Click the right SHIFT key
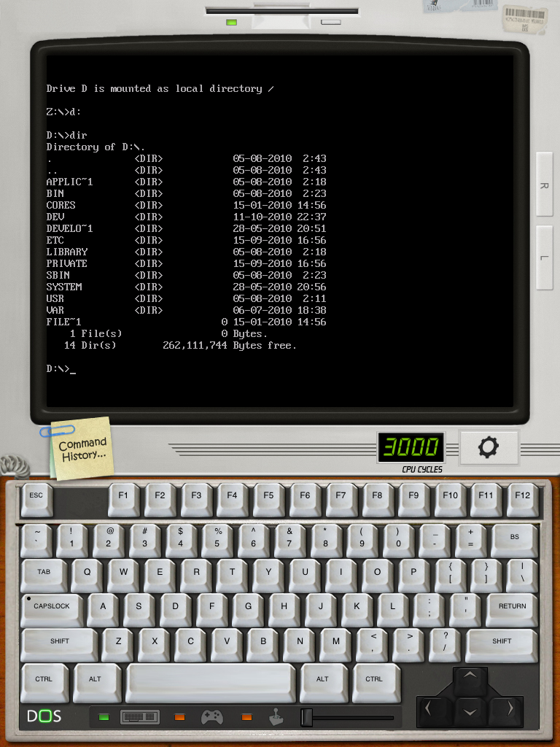Viewport: 560px width, 747px height. click(502, 644)
